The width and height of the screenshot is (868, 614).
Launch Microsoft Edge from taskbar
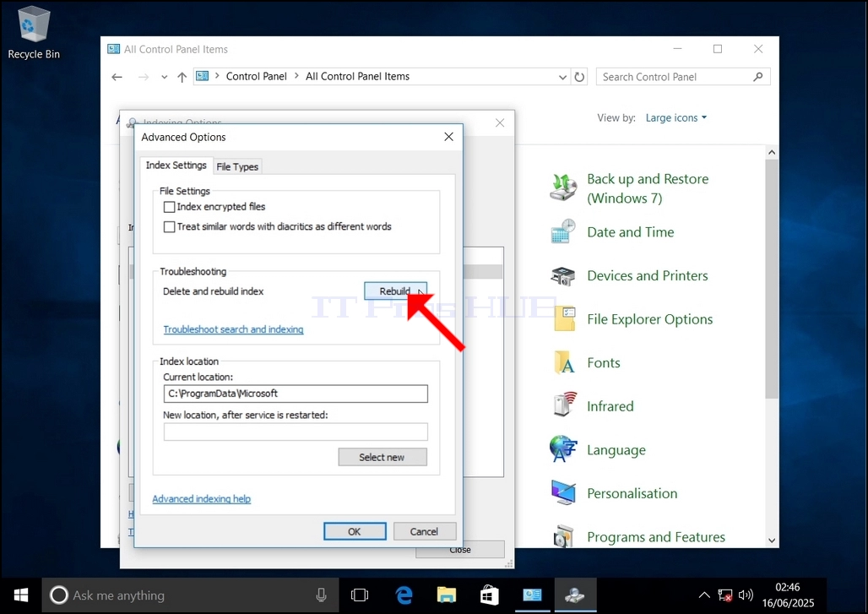(x=404, y=595)
